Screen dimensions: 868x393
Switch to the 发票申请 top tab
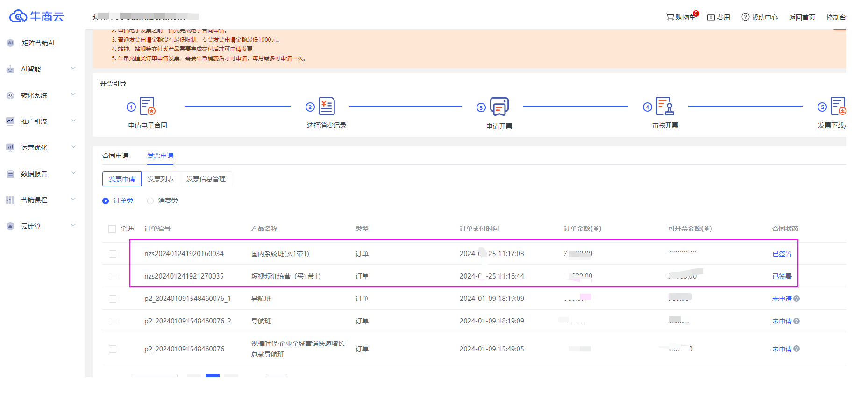160,156
